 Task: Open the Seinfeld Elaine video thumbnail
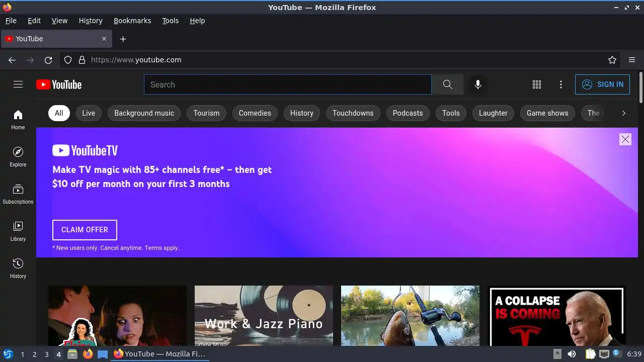coord(117,316)
